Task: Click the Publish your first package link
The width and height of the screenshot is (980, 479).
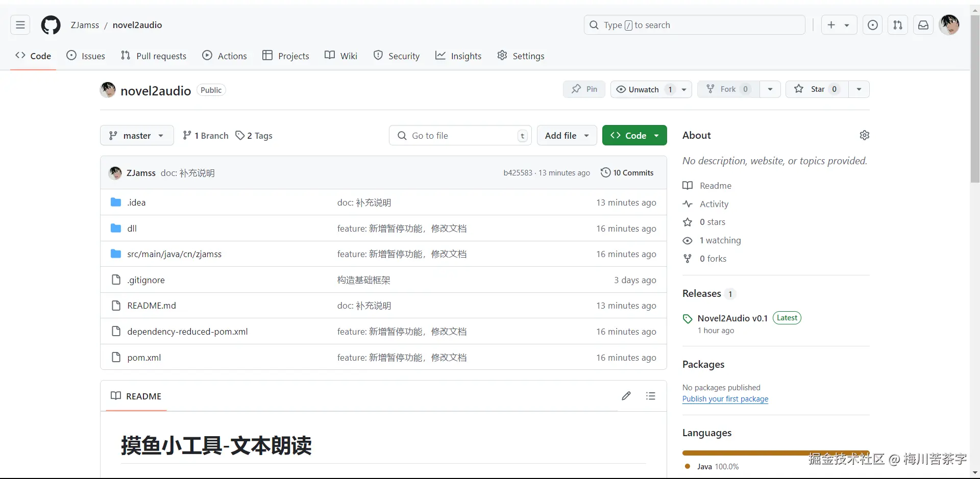Action: (725, 399)
